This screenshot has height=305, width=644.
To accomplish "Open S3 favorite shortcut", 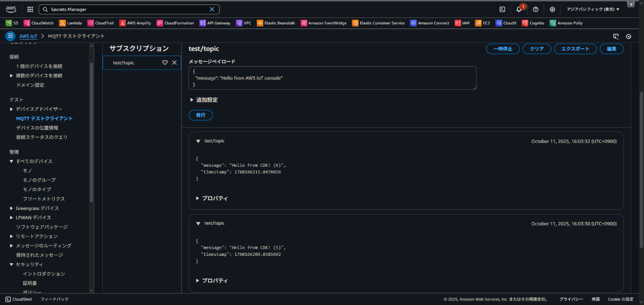I will [12, 23].
